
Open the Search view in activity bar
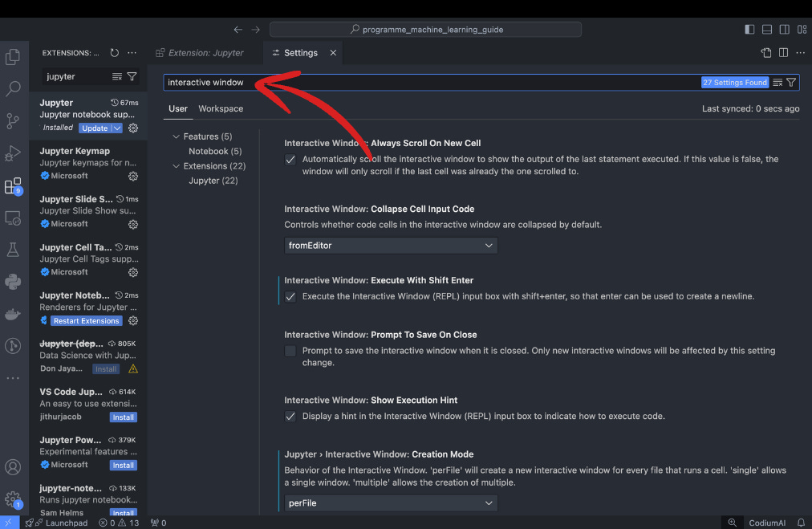pos(13,88)
